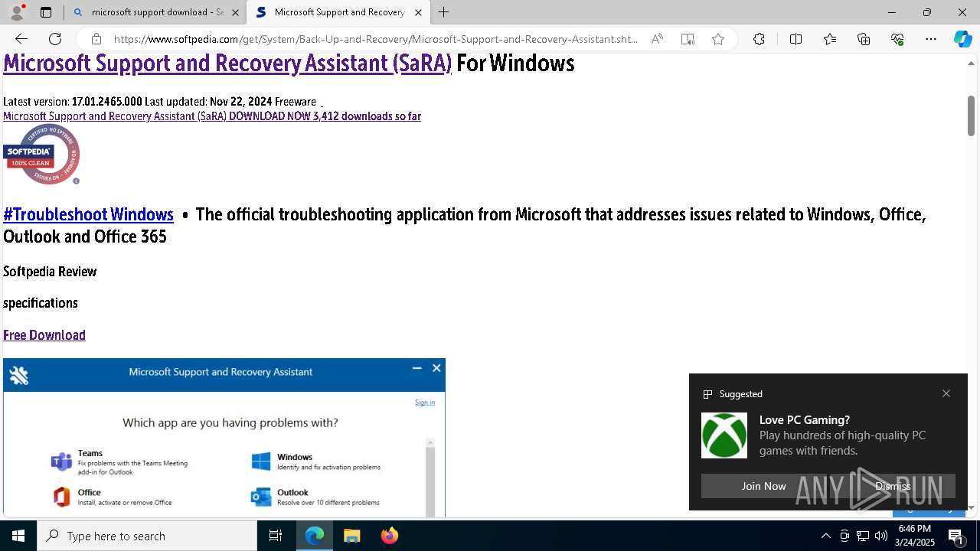Go back to previous page
980x551 pixels.
pos(21,39)
